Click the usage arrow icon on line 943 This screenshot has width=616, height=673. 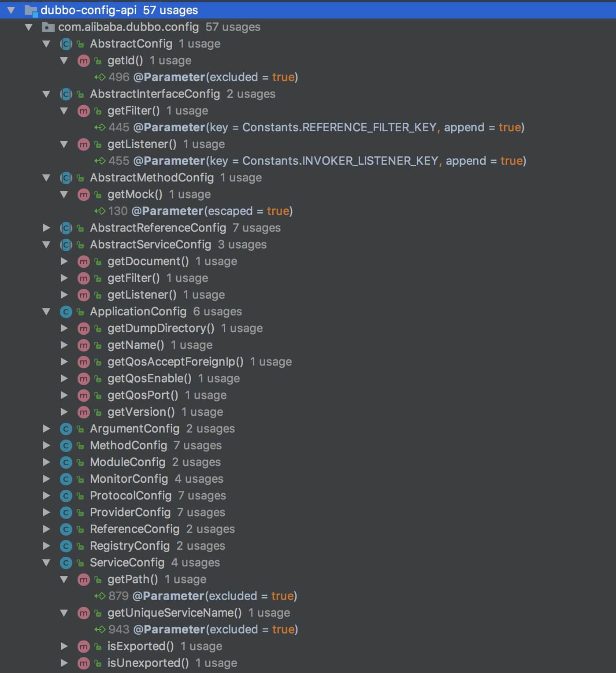[100, 630]
